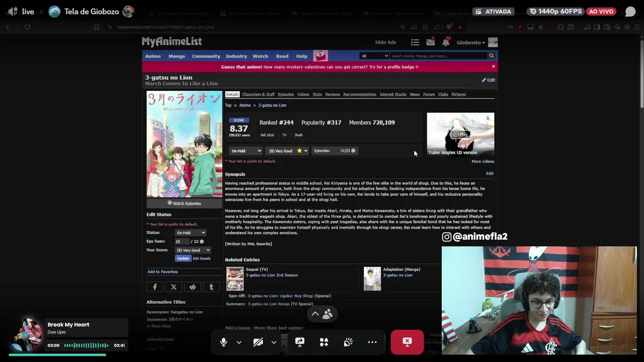
Task: Share on X
Action: click(174, 287)
